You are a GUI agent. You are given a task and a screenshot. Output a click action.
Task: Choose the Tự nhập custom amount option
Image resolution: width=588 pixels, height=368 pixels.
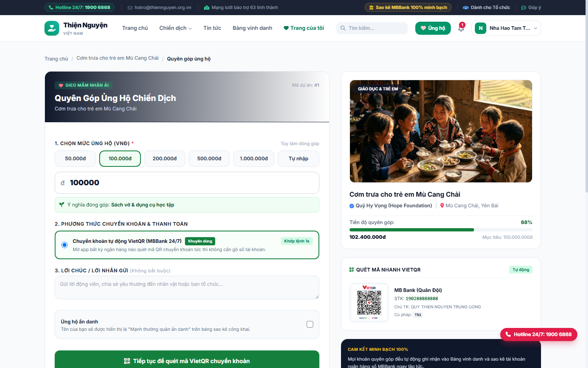pyautogui.click(x=298, y=159)
